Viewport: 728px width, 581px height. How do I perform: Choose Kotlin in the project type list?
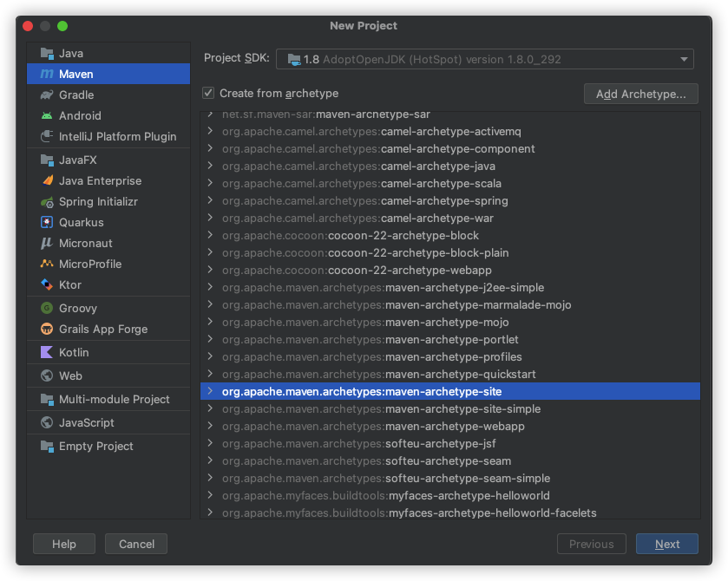pyautogui.click(x=108, y=352)
